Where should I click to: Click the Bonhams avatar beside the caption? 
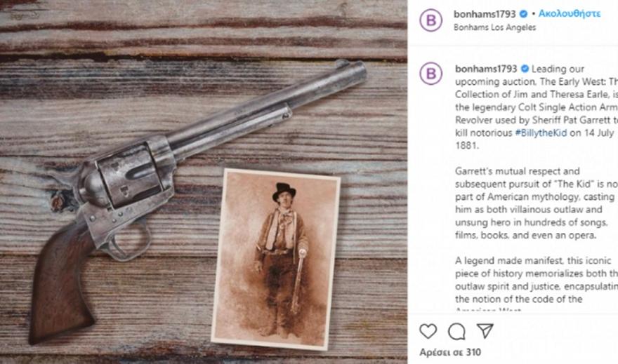click(430, 73)
